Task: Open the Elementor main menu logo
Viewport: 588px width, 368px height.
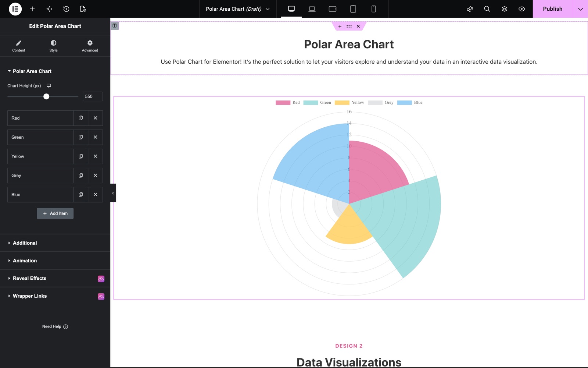Action: tap(15, 9)
